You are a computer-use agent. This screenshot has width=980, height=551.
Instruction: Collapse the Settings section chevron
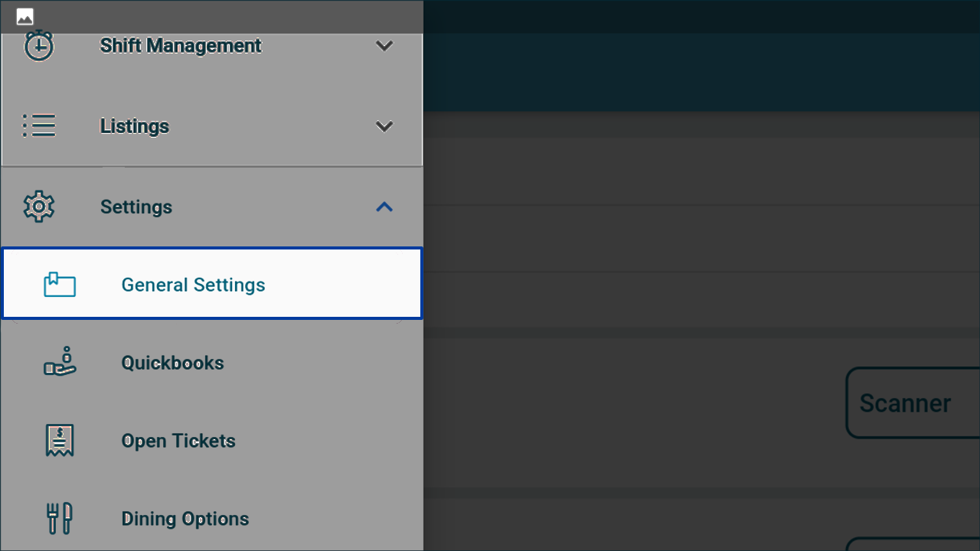pos(384,207)
